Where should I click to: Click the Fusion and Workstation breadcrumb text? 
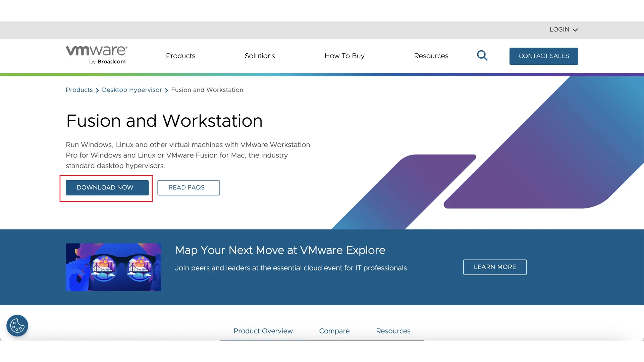[x=207, y=90]
